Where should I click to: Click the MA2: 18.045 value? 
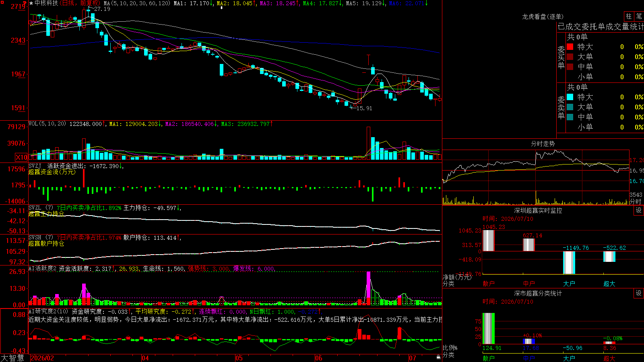coord(237,3)
